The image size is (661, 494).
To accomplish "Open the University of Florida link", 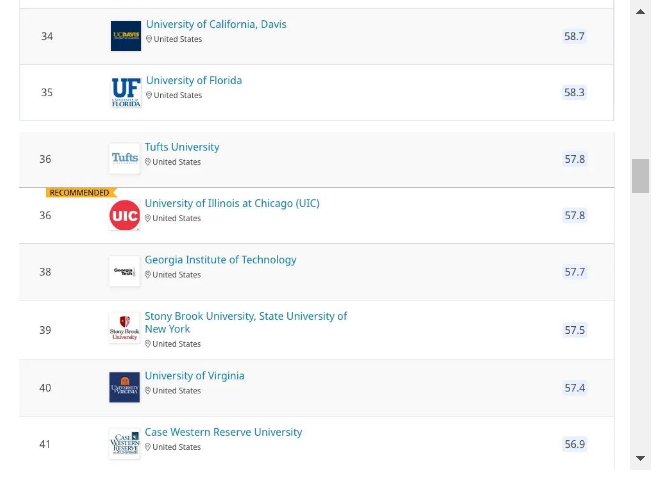I will (194, 80).
